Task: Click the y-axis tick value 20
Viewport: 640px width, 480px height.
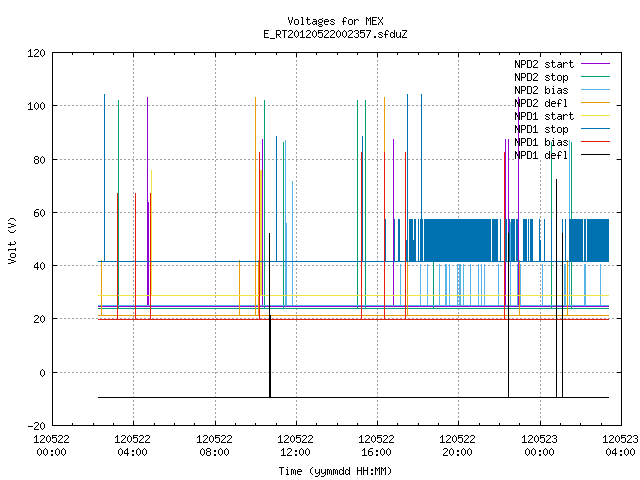Action: point(39,320)
